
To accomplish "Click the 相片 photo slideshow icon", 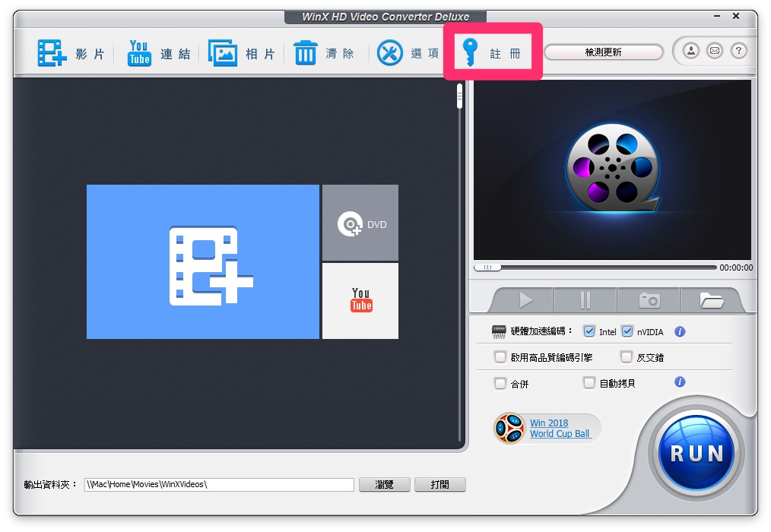I will [222, 53].
